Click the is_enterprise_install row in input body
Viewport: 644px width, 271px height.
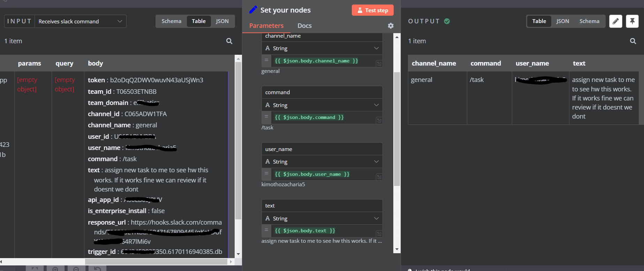coord(126,211)
